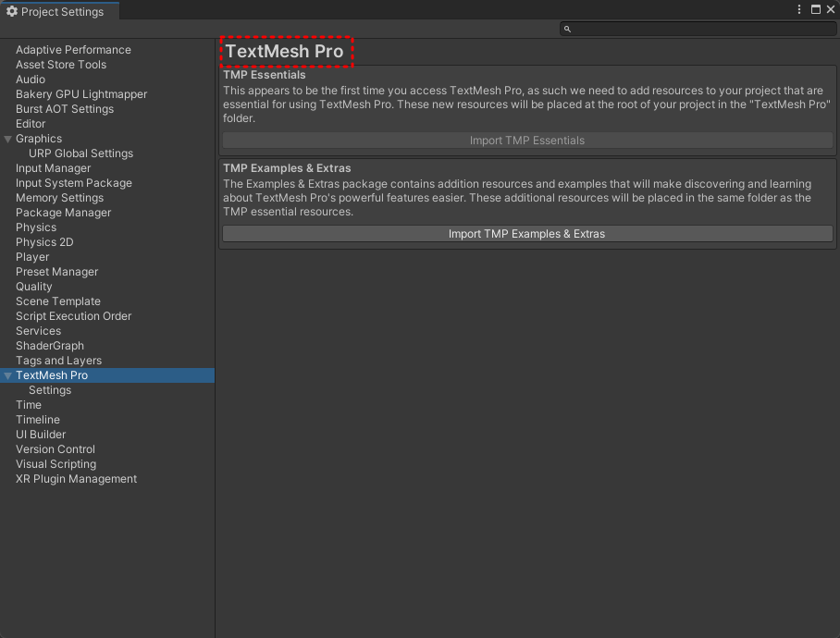This screenshot has height=638, width=840.
Task: Maximize the Project Settings window
Action: [815, 9]
